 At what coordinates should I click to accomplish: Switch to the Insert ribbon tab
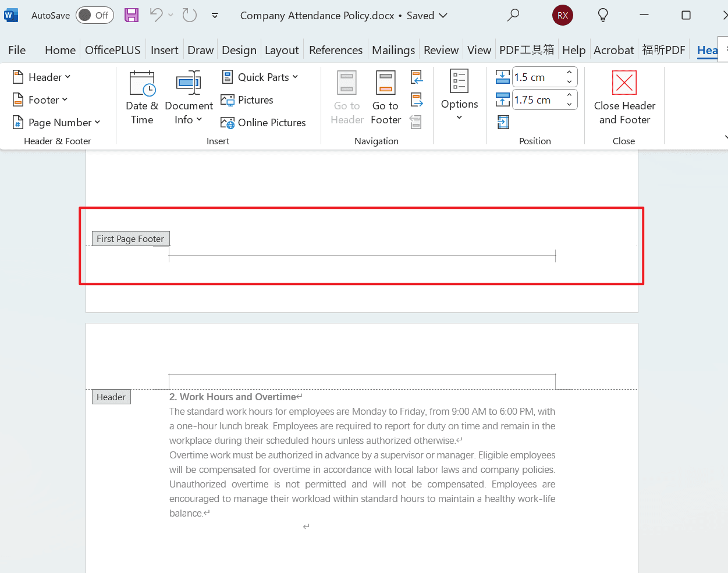click(164, 50)
